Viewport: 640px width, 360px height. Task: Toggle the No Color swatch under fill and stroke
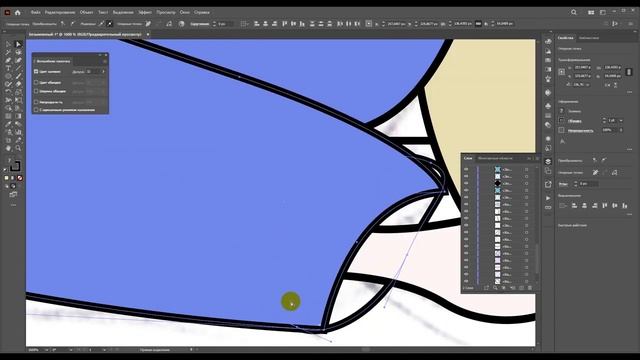click(x=20, y=178)
